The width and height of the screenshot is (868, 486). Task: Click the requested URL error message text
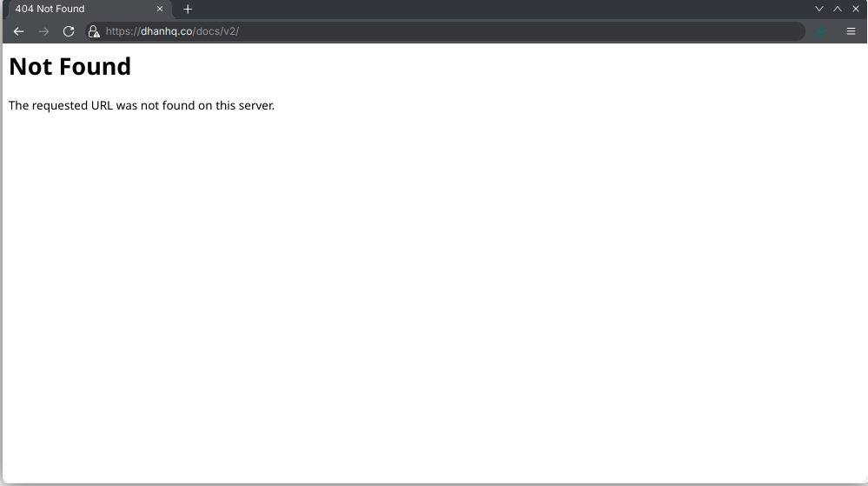141,106
